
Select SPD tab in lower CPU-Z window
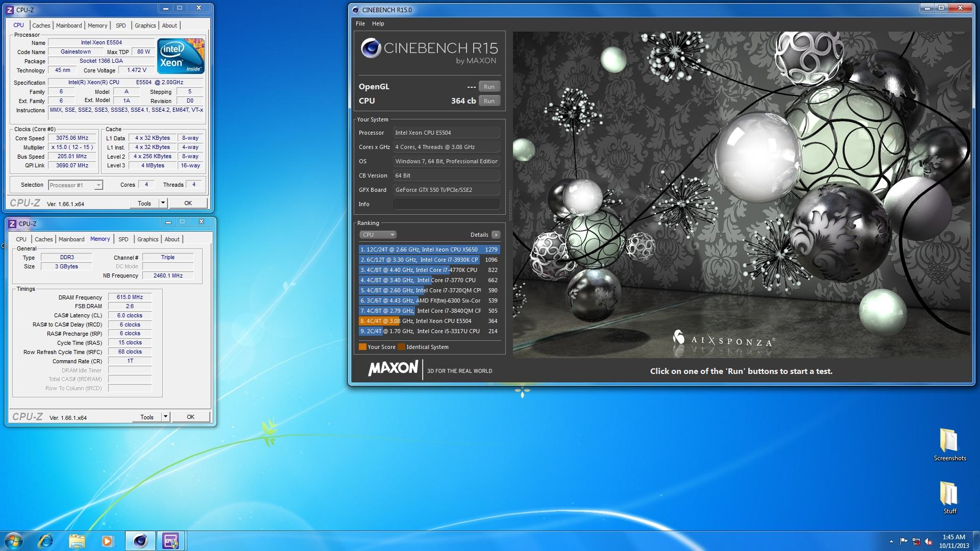point(123,239)
